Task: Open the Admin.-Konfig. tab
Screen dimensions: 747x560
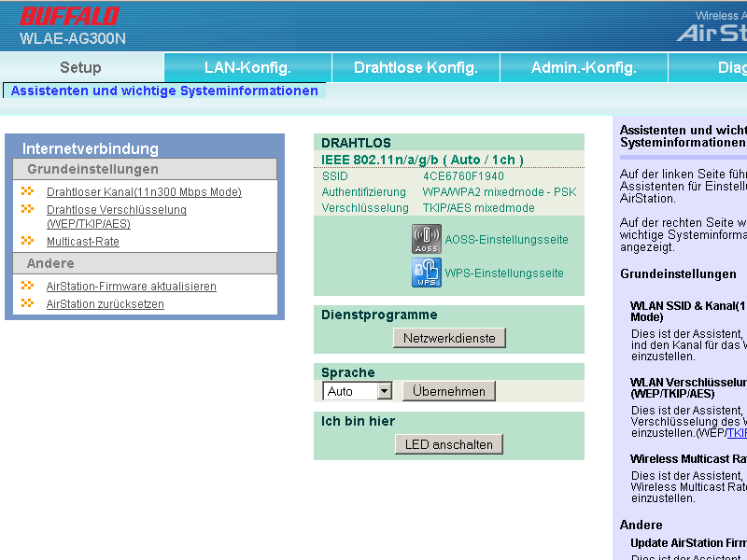Action: tap(584, 67)
